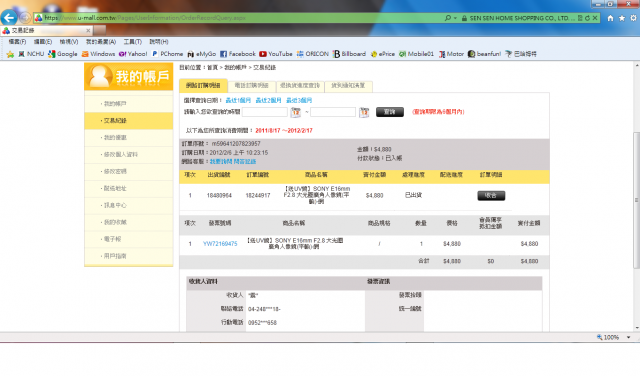This screenshot has width=640, height=376.
Task: Click the security lock icon
Action: point(464,18)
